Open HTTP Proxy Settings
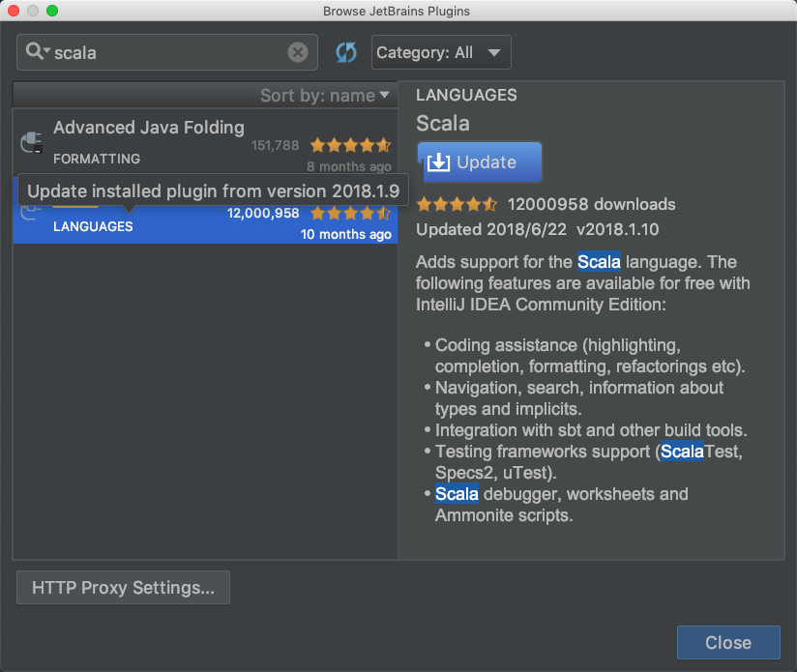797x672 pixels. [x=123, y=587]
